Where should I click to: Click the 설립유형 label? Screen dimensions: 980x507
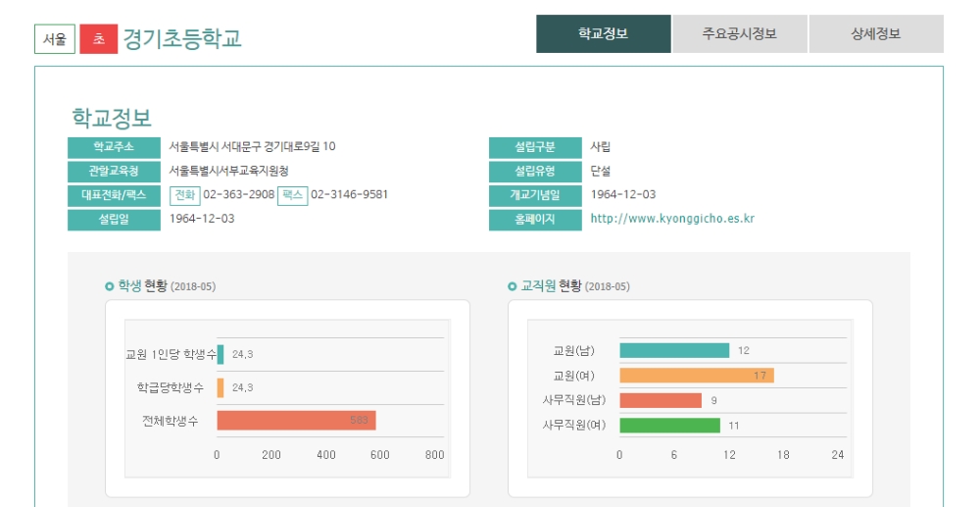[535, 172]
